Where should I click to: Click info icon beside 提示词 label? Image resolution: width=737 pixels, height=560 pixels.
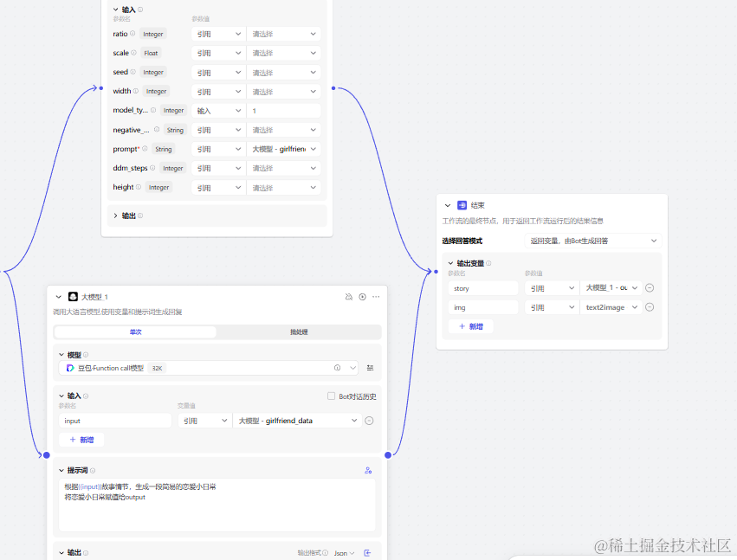93,471
